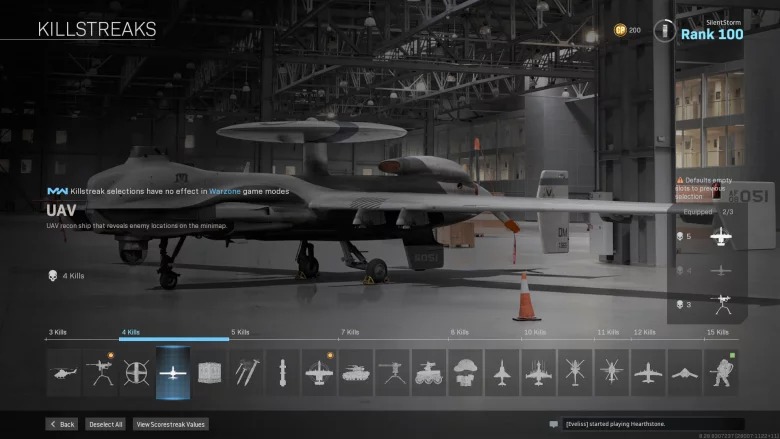Select the Personal Radar helicopter drone killstreak
Viewport: 780px width, 439px height.
click(64, 373)
